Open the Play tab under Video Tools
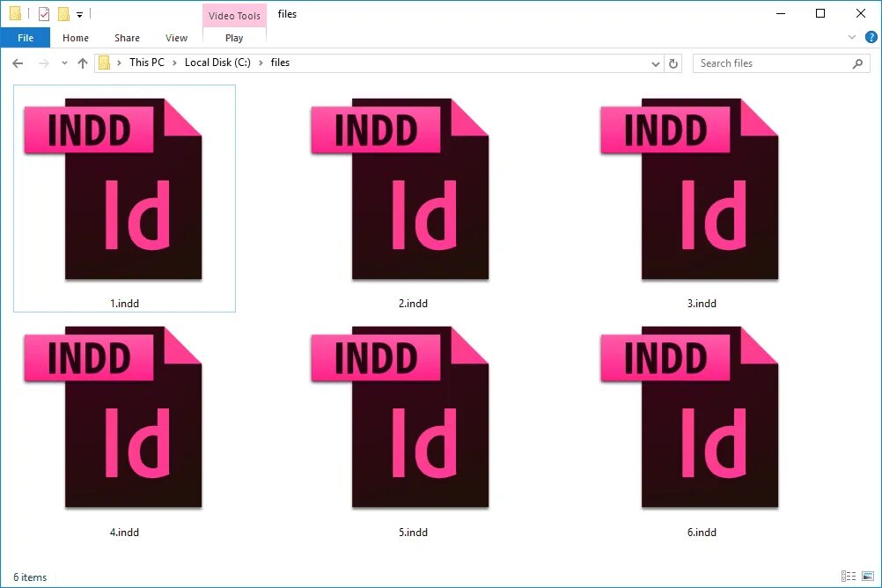The height and width of the screenshot is (588, 882). click(233, 38)
